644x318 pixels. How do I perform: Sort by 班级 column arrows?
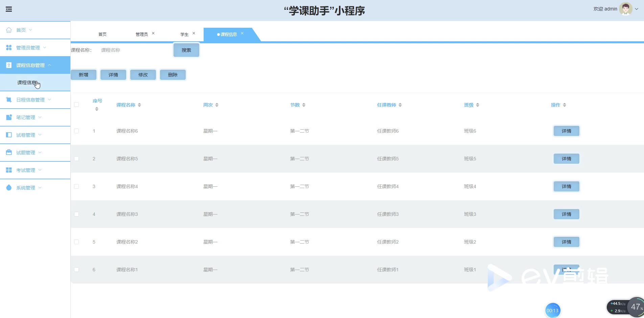click(478, 105)
